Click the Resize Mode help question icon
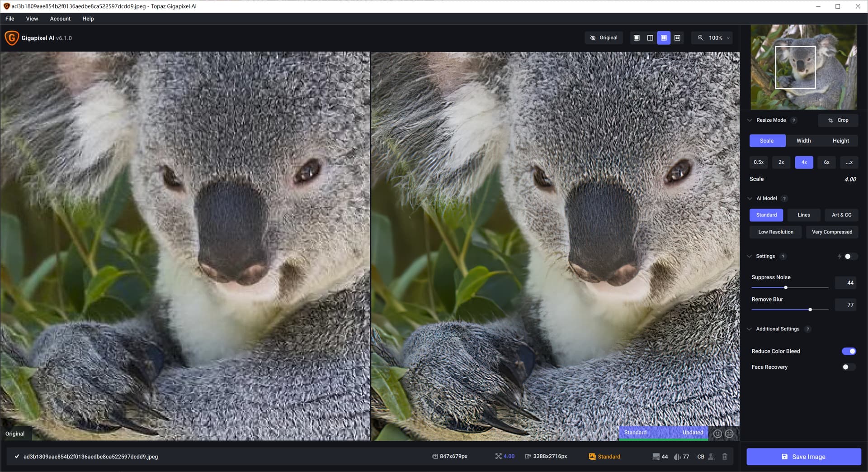 click(794, 120)
